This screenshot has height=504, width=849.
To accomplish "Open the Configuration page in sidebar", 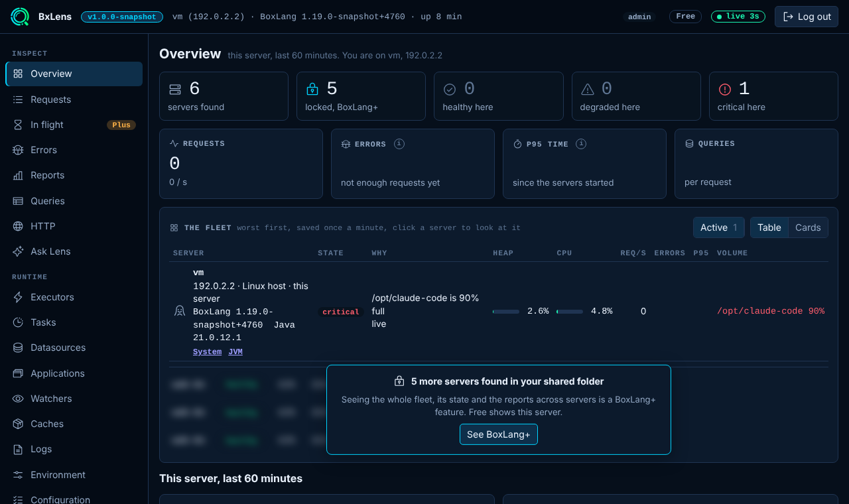I will tap(74, 500).
